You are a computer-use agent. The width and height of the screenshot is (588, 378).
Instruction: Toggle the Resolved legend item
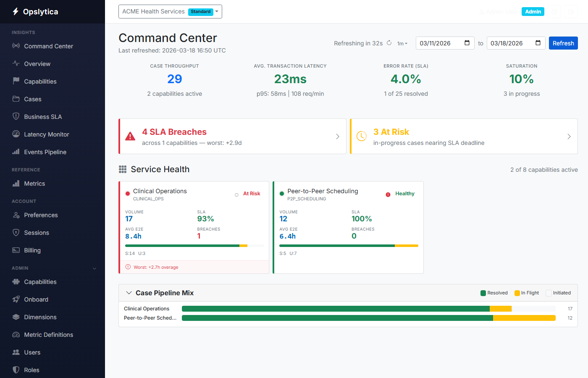pyautogui.click(x=494, y=293)
